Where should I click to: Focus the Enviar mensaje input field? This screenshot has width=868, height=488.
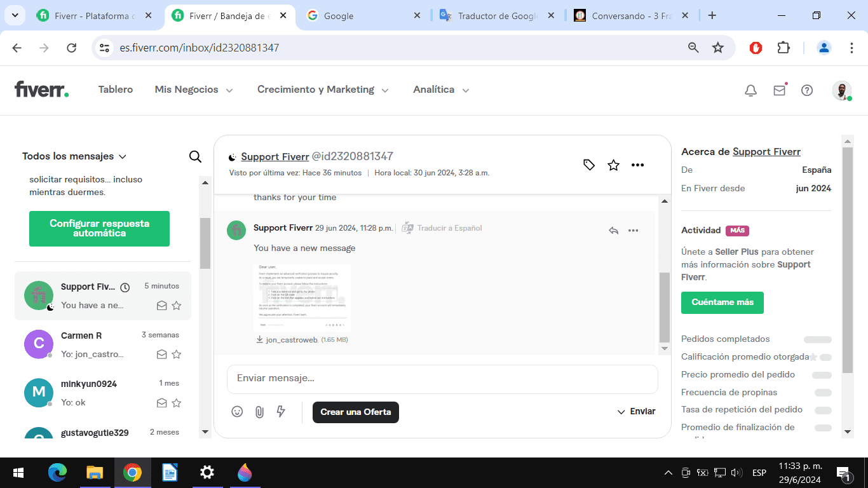pyautogui.click(x=442, y=379)
